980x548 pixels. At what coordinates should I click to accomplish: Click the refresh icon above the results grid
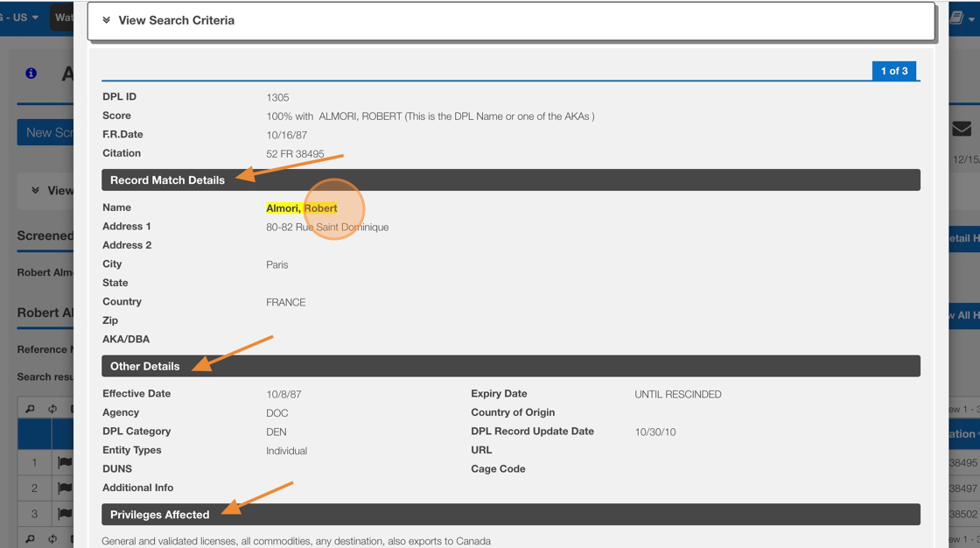(x=52, y=409)
